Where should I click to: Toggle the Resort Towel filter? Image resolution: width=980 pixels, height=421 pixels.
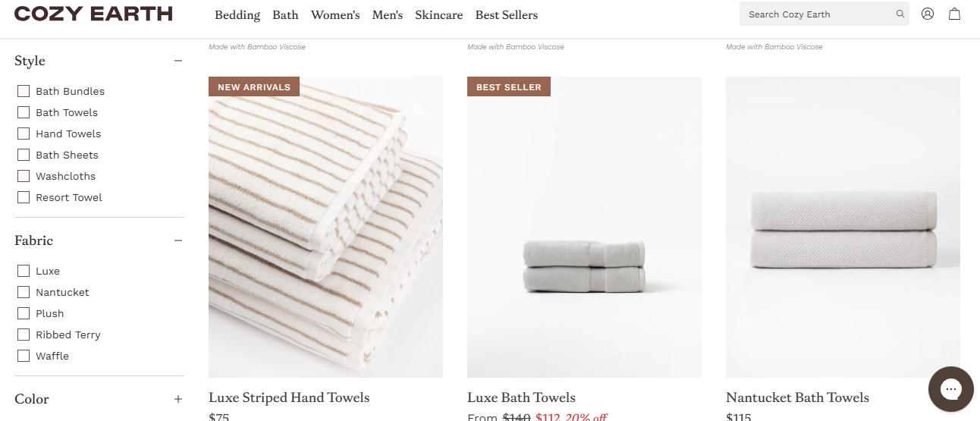(x=24, y=197)
